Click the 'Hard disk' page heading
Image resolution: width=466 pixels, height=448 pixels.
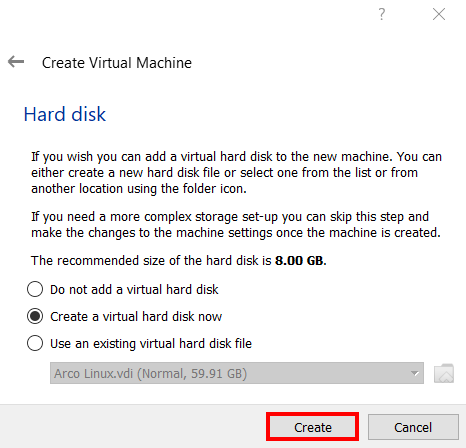[65, 114]
